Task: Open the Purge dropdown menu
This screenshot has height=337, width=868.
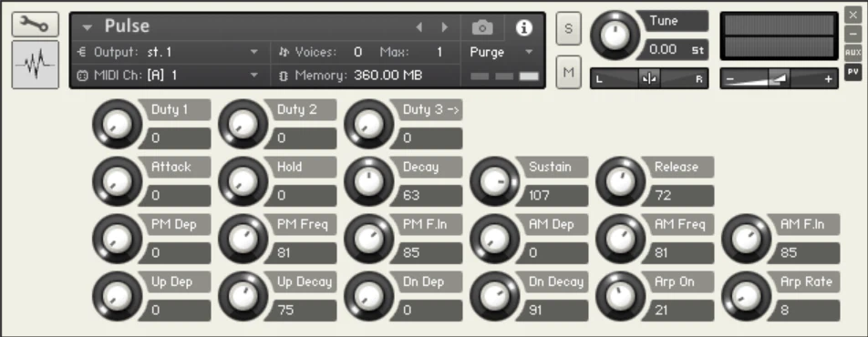Action: click(529, 52)
